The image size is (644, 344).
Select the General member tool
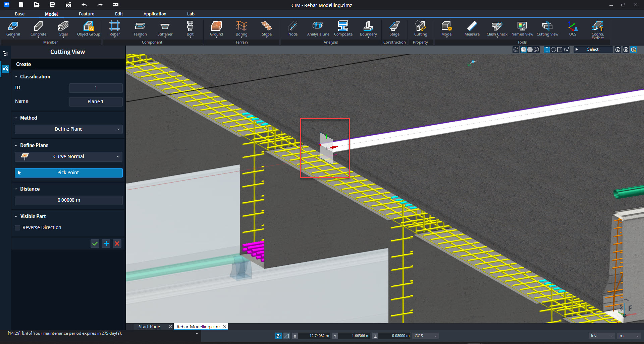click(x=13, y=29)
